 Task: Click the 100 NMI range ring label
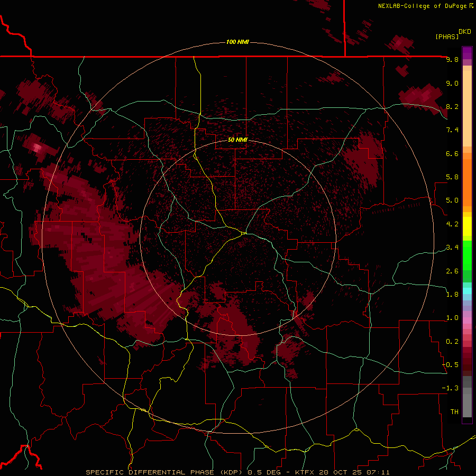click(237, 42)
